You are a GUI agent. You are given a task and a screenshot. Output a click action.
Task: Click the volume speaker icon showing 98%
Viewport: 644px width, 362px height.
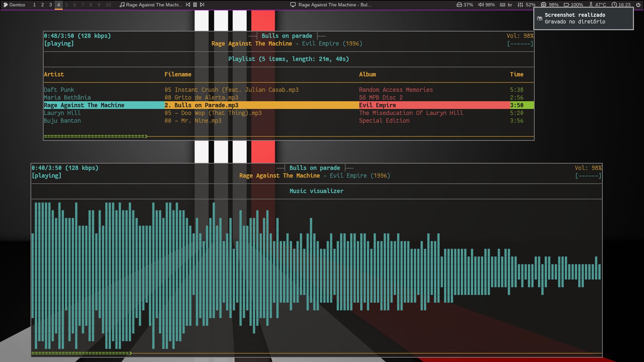pyautogui.click(x=481, y=5)
